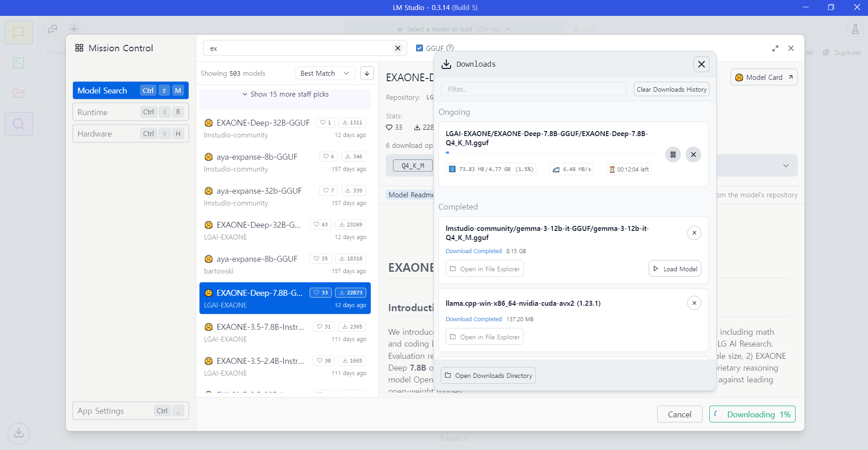Open the flask experimental icon top right
The width and height of the screenshot is (868, 450).
[x=855, y=29]
